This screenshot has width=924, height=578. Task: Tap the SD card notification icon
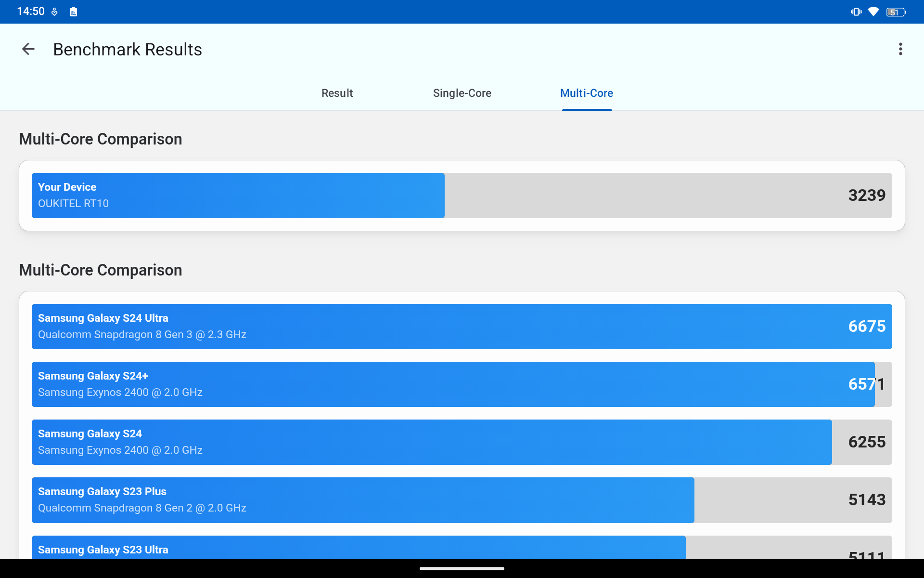tap(74, 12)
